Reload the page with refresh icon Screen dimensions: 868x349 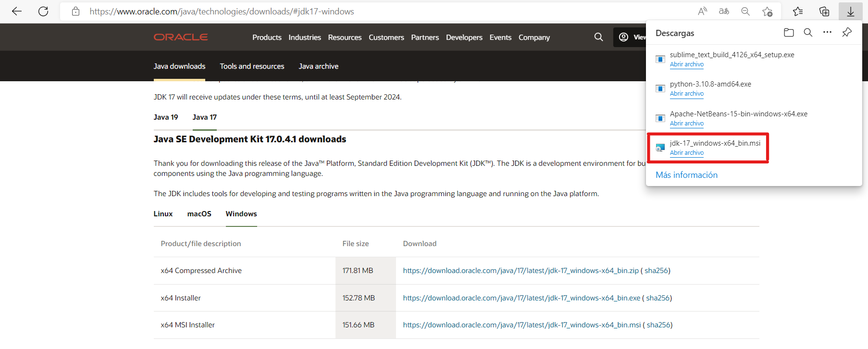click(x=43, y=11)
